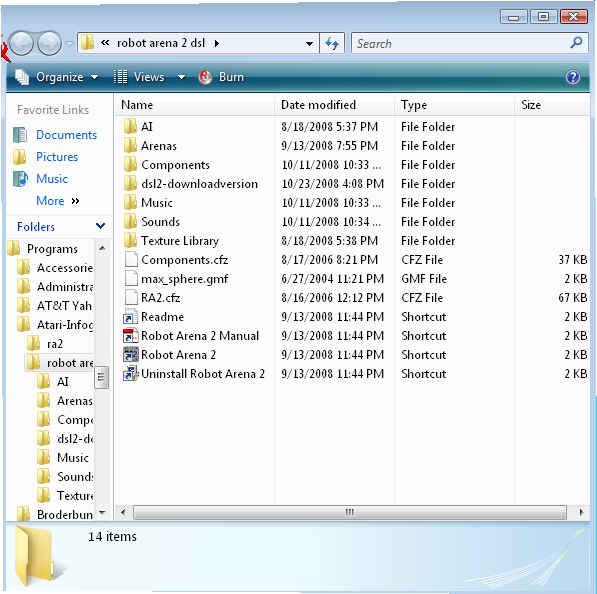Click the date '8/16/2006 12:12 PM'

pos(332,298)
